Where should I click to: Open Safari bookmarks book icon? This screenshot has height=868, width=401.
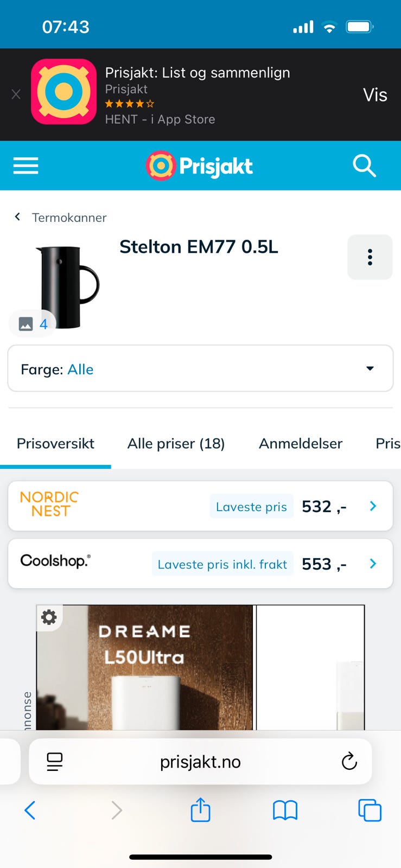tap(285, 810)
